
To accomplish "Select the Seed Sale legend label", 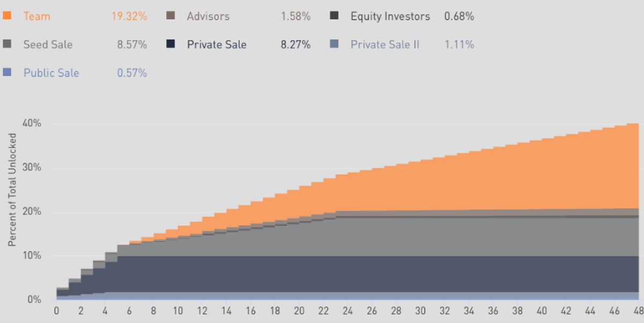I will 47,45.
